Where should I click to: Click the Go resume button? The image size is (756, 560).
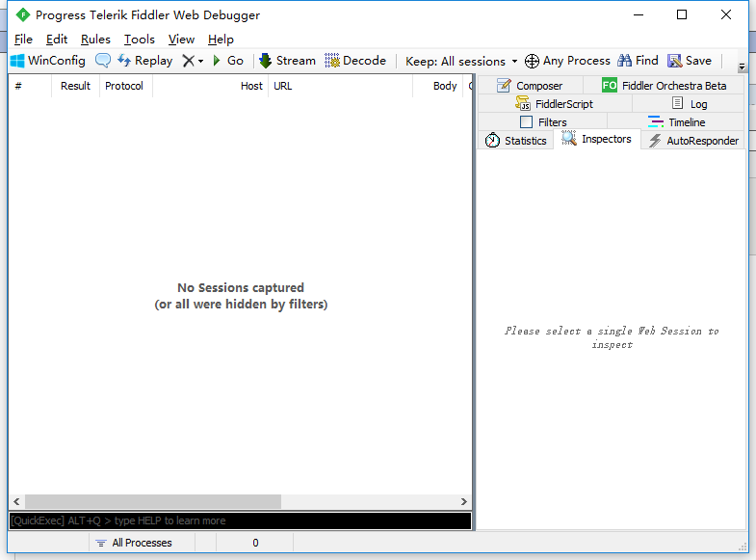pos(228,61)
